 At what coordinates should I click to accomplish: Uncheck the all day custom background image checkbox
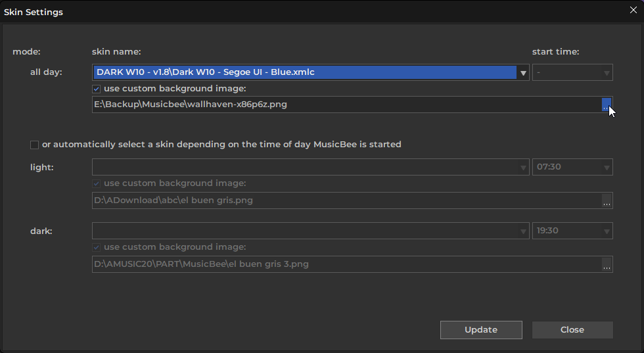tap(96, 89)
